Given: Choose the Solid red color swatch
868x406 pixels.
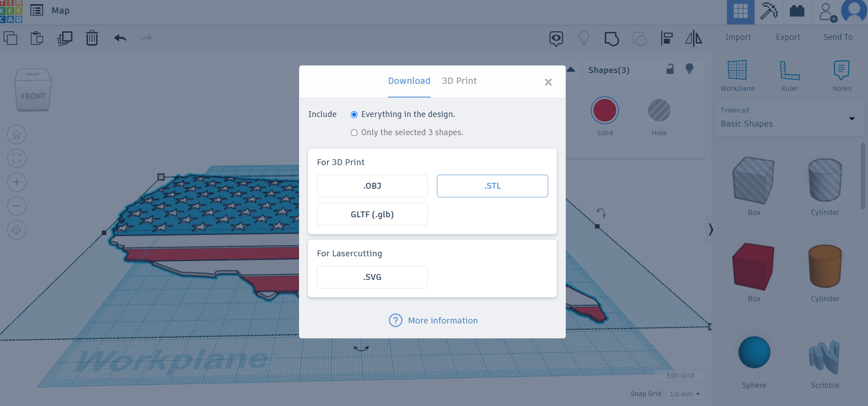Looking at the screenshot, I should click(604, 110).
